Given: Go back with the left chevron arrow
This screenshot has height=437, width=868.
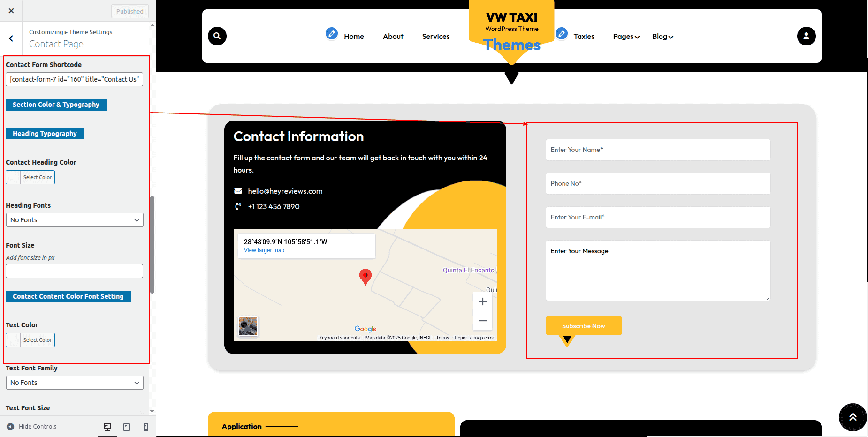Looking at the screenshot, I should pos(11,38).
